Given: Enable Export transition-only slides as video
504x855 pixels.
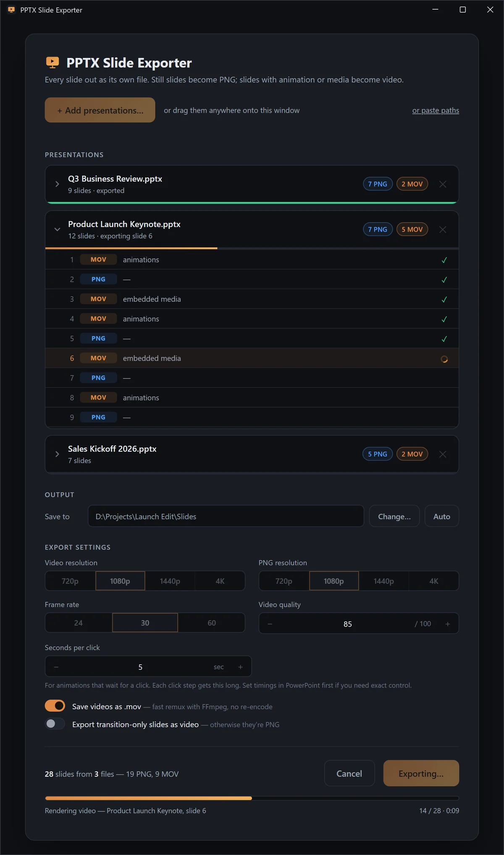Looking at the screenshot, I should click(55, 724).
